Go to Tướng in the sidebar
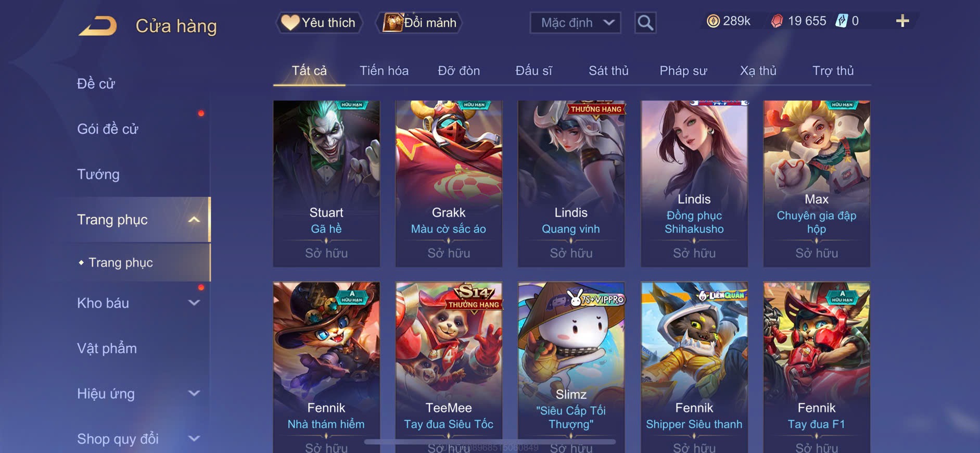The width and height of the screenshot is (980, 453). pyautogui.click(x=98, y=174)
